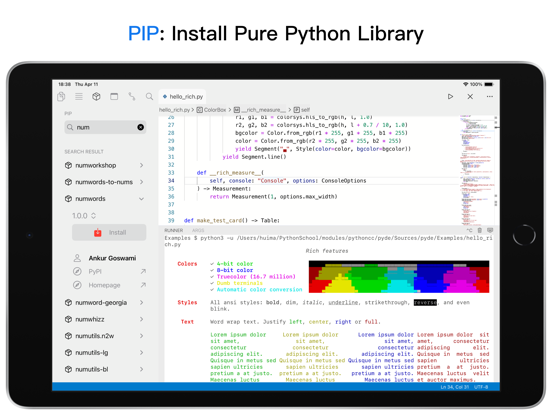The height and width of the screenshot is (414, 552).
Task: Install the numwords package
Action: [x=109, y=233]
